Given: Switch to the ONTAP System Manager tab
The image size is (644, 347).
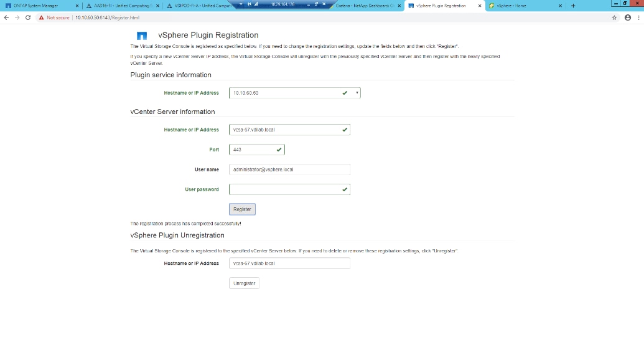Looking at the screenshot, I should [x=35, y=6].
